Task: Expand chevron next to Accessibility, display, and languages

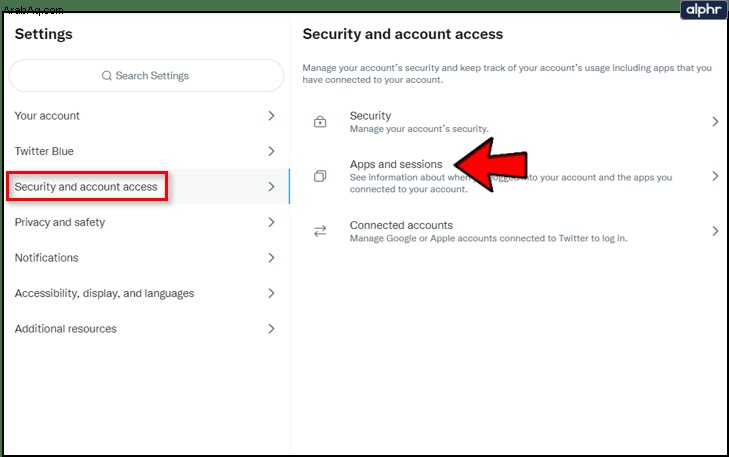Action: coord(272,293)
